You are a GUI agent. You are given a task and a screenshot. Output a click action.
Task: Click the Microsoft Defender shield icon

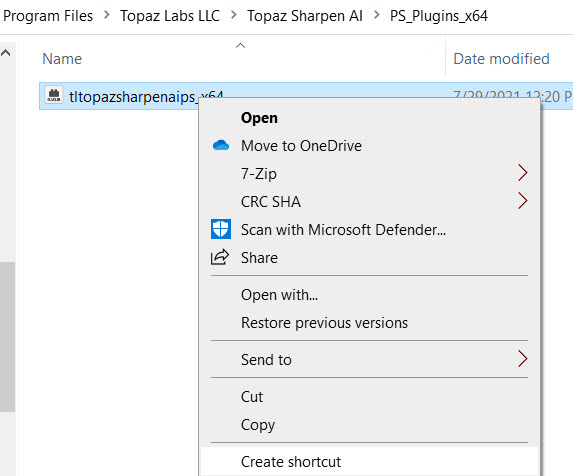[221, 229]
